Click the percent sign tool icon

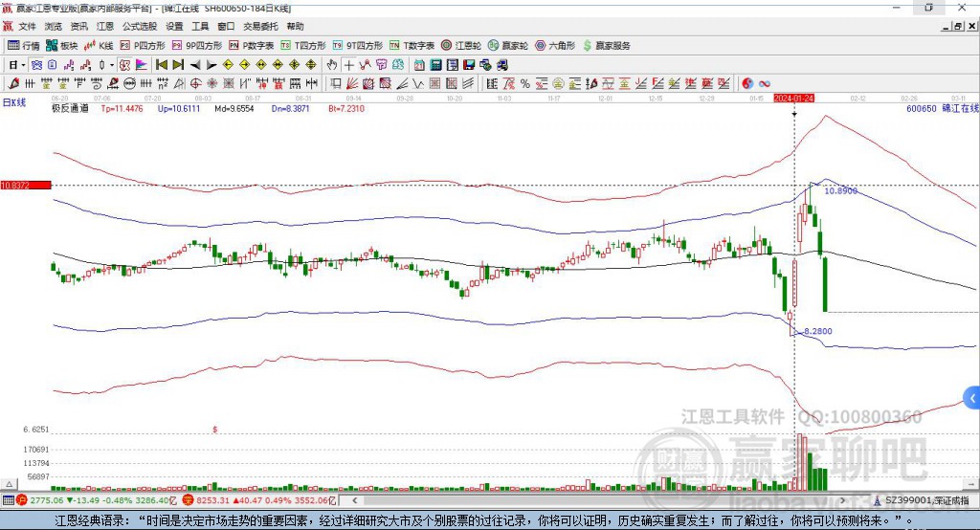tap(525, 84)
